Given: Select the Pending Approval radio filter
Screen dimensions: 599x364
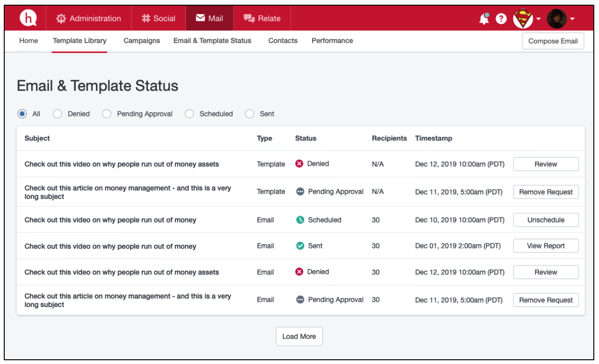Looking at the screenshot, I should pyautogui.click(x=107, y=114).
